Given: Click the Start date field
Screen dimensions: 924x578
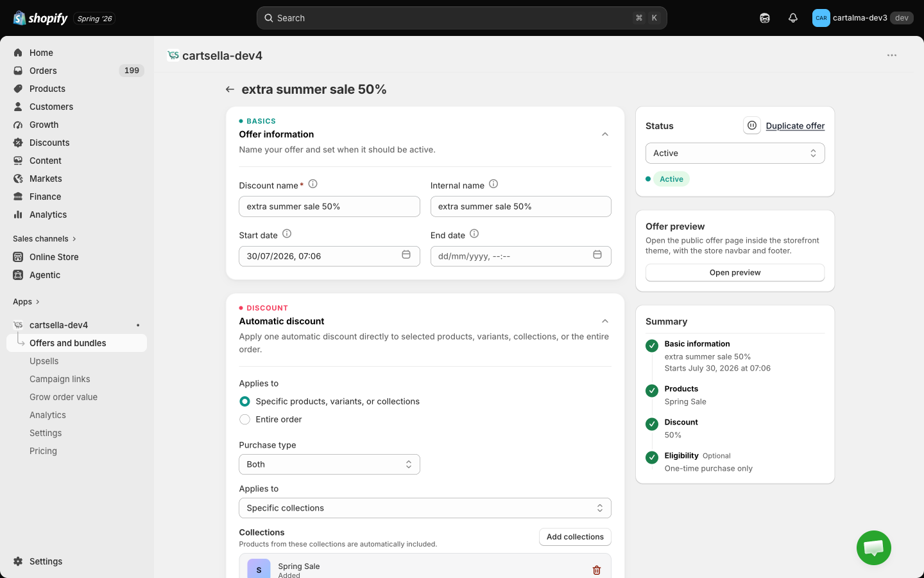Looking at the screenshot, I should tap(329, 256).
